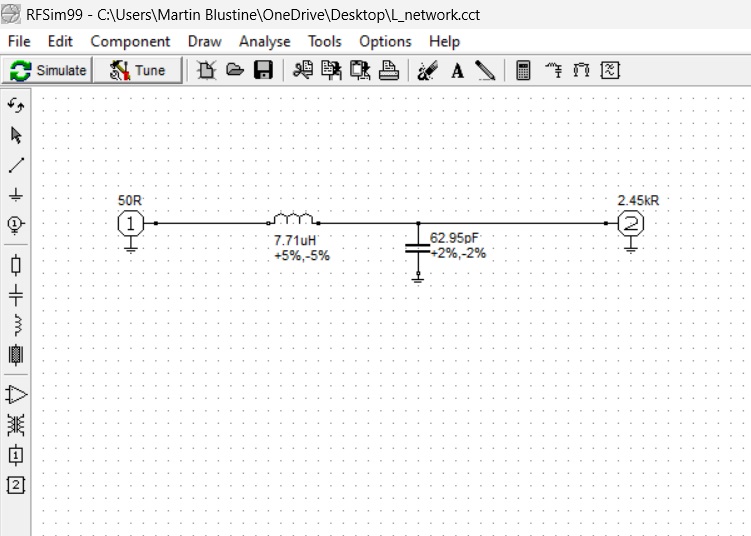Open the attenuator design tool icon

(x=581, y=70)
